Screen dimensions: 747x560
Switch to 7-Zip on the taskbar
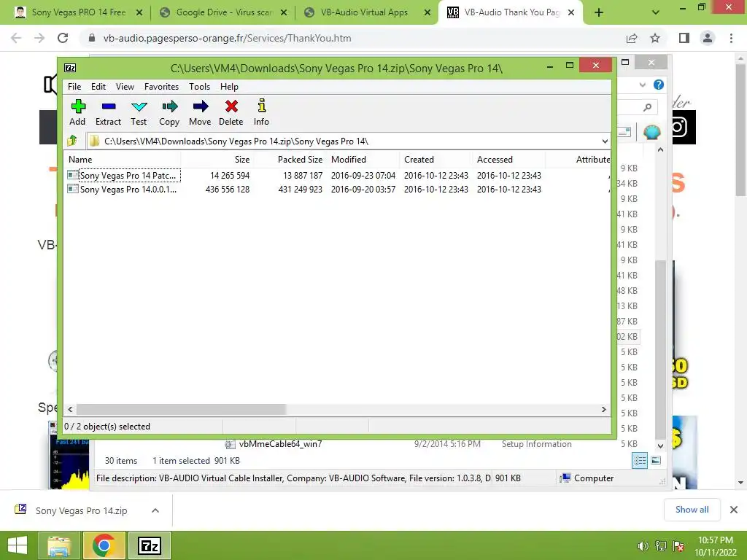(x=149, y=545)
